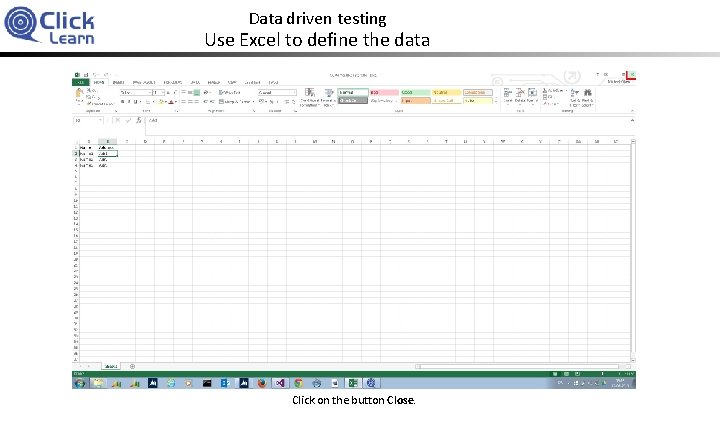The image size is (720, 437).
Task: Open the Merge & Center dropdown arrow
Action: (253, 101)
